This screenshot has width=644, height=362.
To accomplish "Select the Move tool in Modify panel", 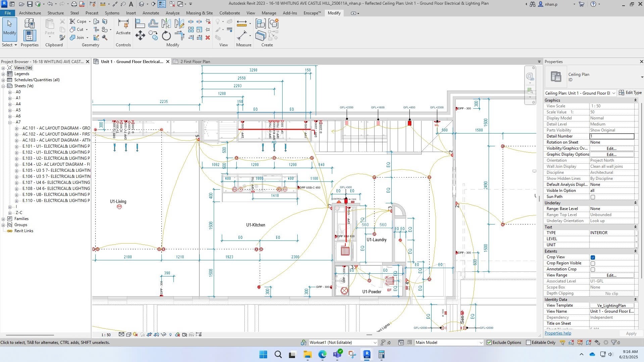I will pyautogui.click(x=140, y=36).
